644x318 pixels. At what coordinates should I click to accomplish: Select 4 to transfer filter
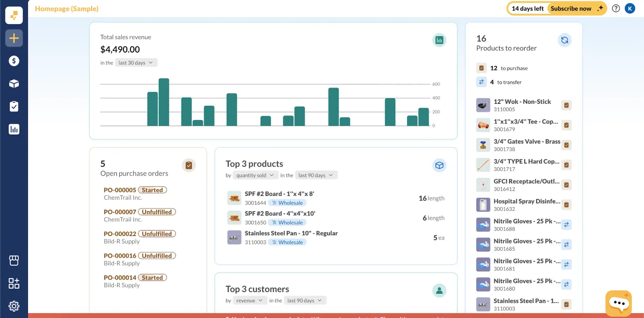tap(499, 82)
